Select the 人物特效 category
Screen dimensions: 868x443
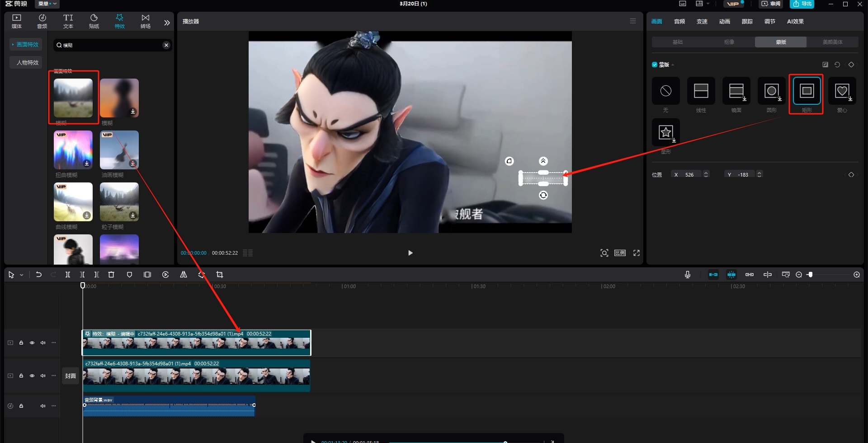pos(26,62)
